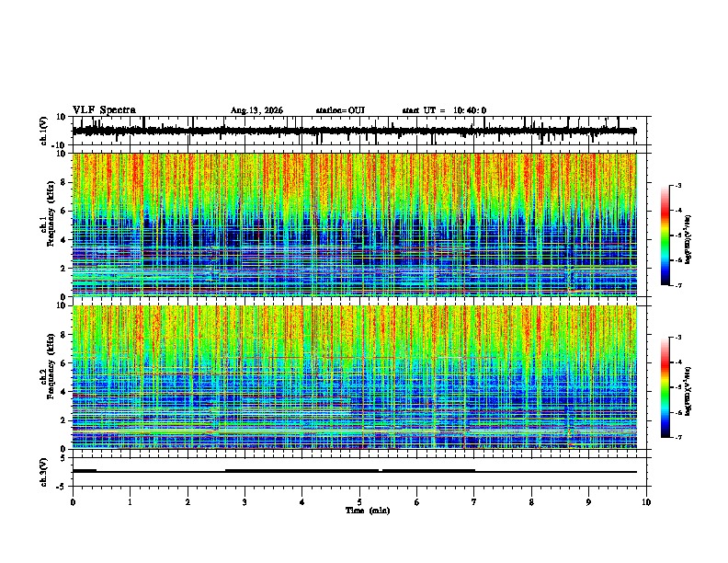Image resolution: width=728 pixels, height=563 pixels.
Task: Click the "station=OUI" header label
Action: pyautogui.click(x=340, y=110)
